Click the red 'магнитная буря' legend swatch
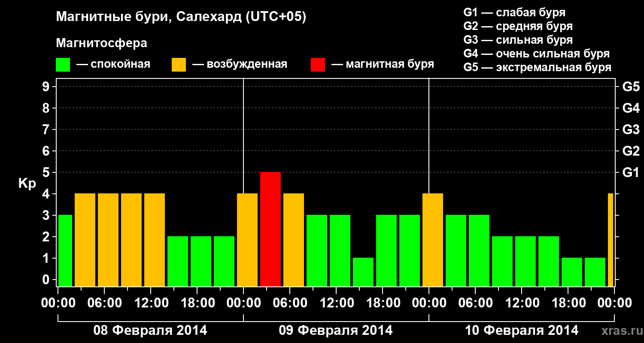 (x=318, y=65)
